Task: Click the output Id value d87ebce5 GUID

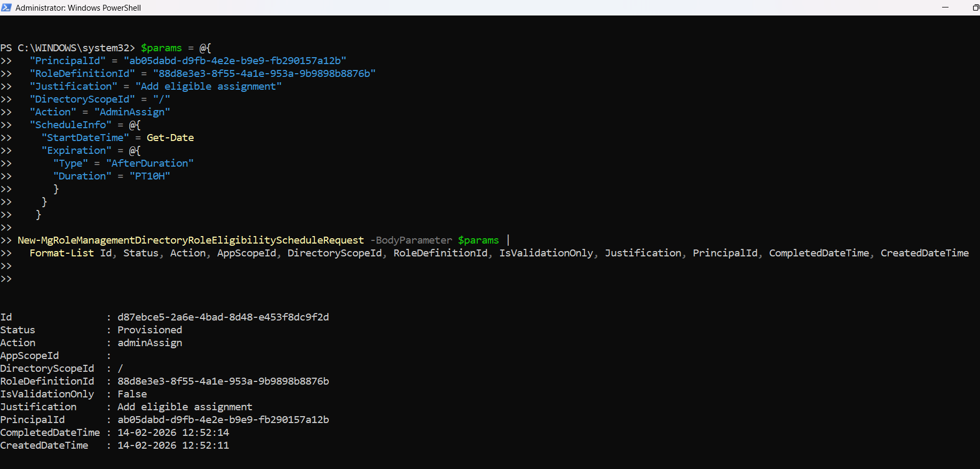Action: (x=223, y=317)
